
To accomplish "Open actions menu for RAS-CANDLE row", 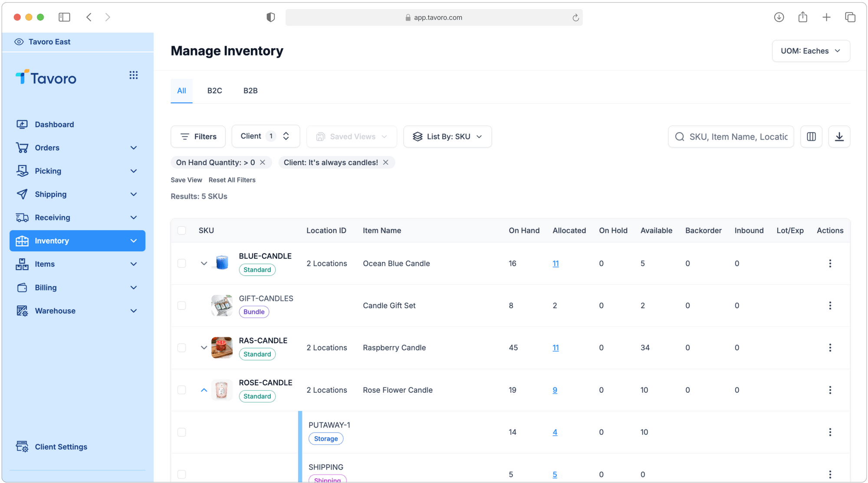I will [x=830, y=347].
